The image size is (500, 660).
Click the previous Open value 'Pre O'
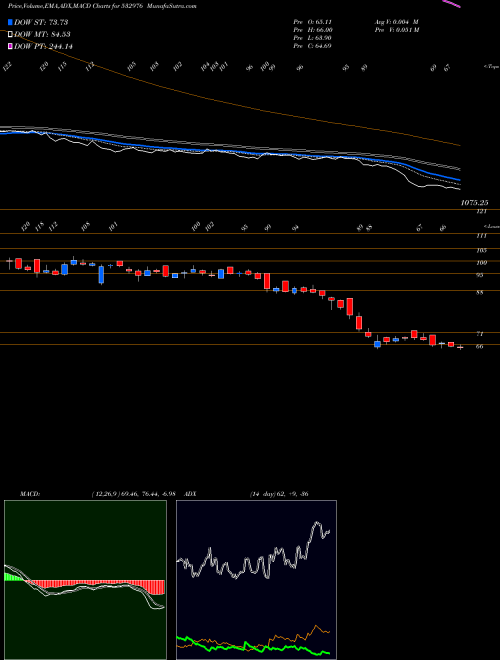pos(312,22)
